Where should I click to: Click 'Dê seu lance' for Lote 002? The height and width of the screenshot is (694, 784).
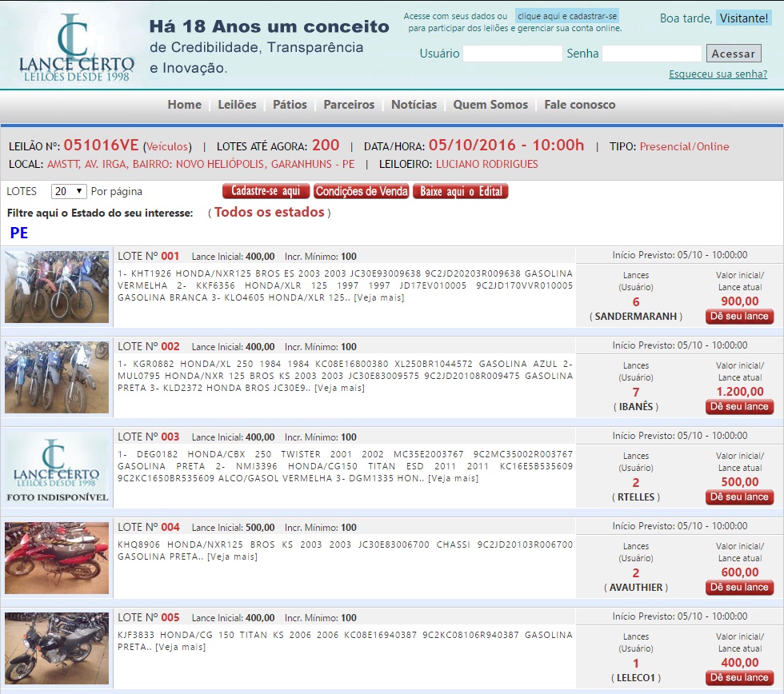click(739, 407)
